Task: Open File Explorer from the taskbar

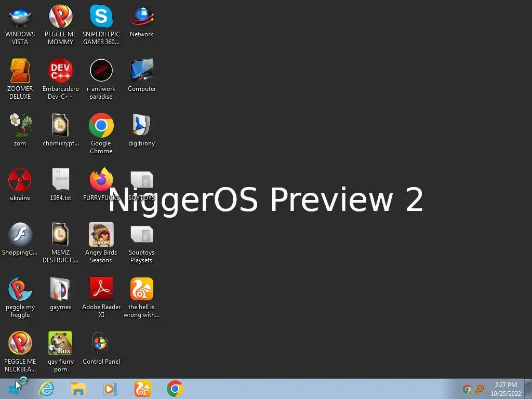Action: click(x=78, y=389)
